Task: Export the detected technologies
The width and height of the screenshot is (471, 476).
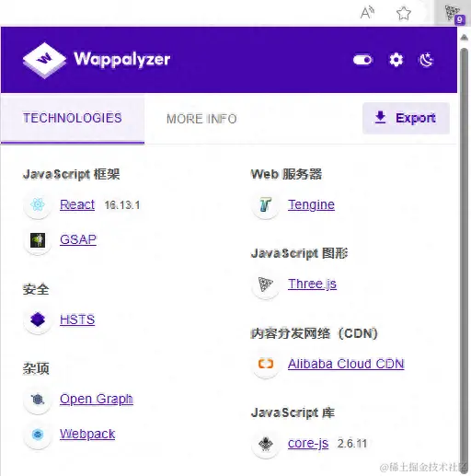Action: tap(406, 118)
